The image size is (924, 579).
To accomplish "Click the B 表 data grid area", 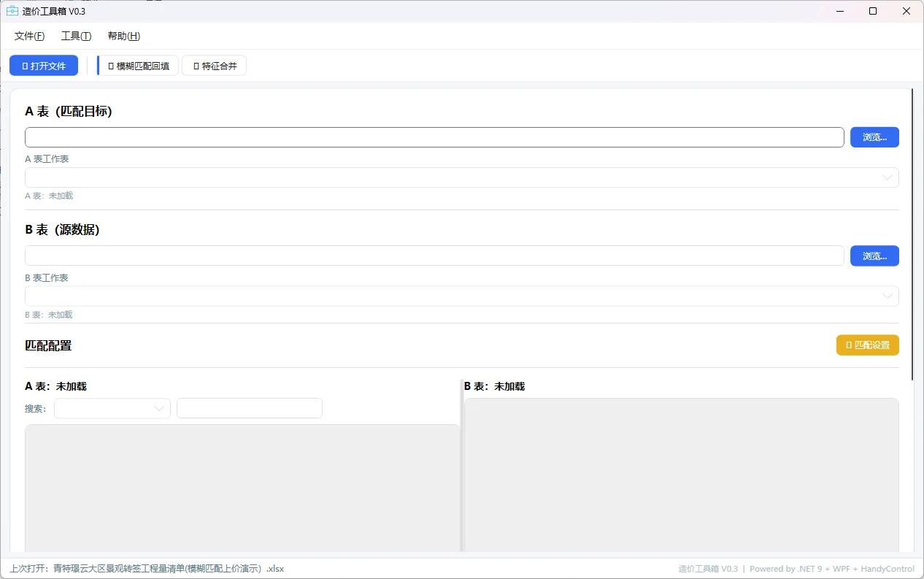I will pyautogui.click(x=682, y=475).
